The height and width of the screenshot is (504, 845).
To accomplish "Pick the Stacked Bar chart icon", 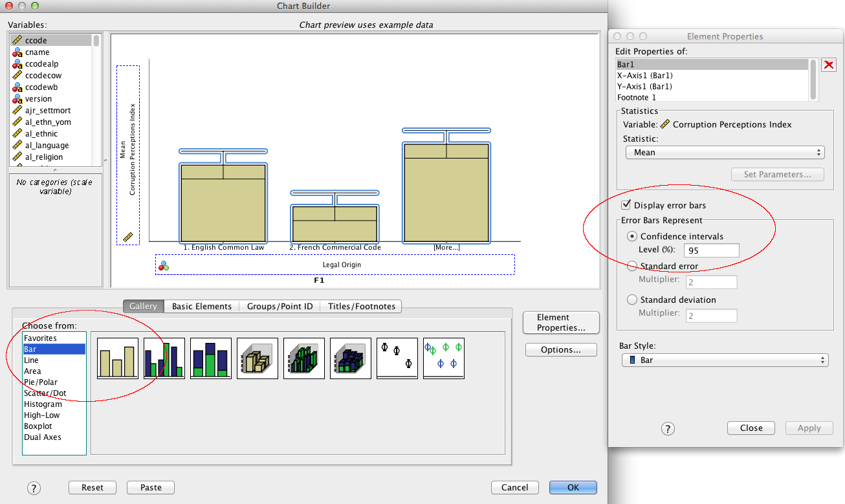I will (x=211, y=358).
